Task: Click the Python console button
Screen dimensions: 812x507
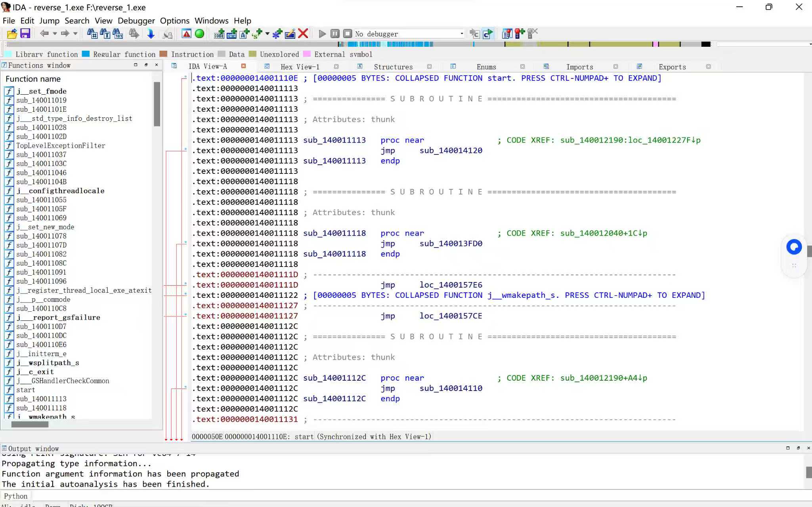Action: [16, 496]
